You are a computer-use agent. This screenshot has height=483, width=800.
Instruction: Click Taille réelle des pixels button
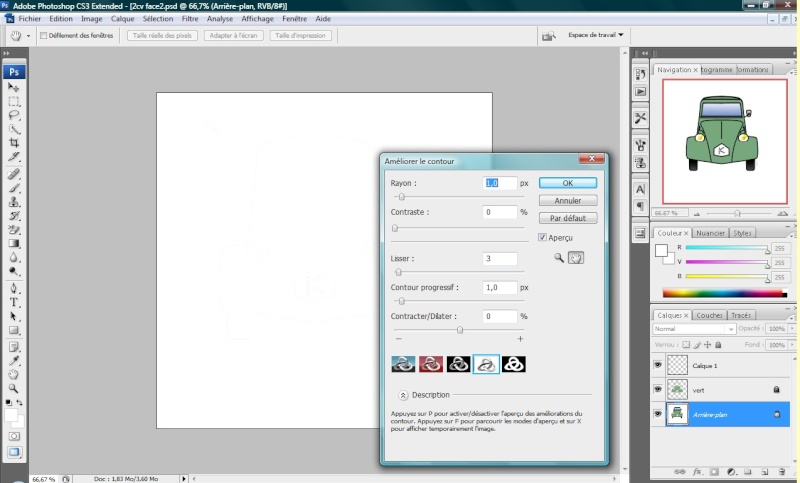coord(162,36)
